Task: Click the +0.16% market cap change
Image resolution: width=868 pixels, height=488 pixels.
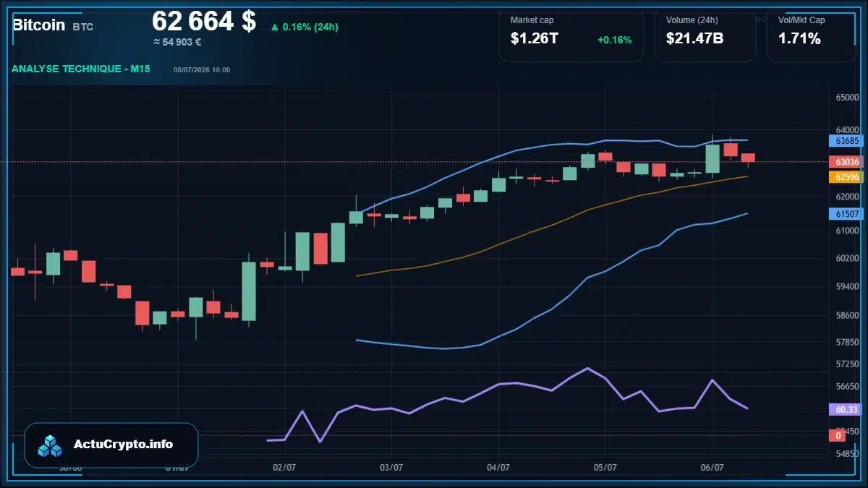Action: click(614, 40)
